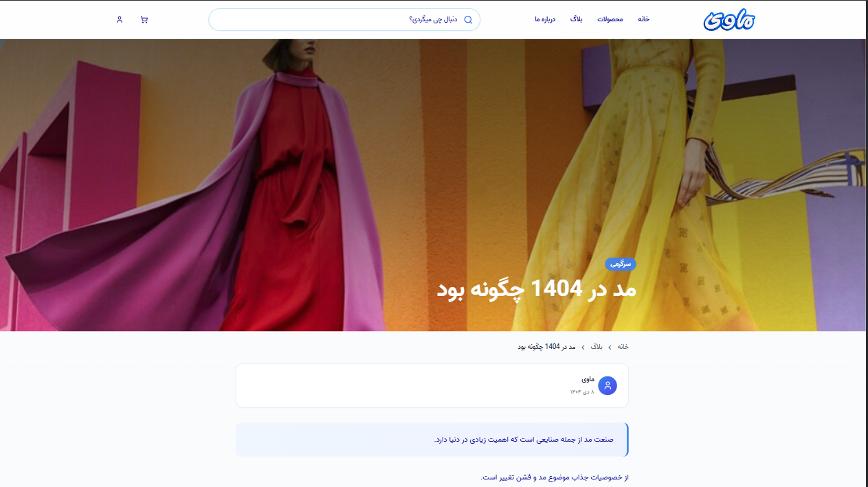
Task: Click the large hero headline مد در 1404 چگونه بود
Action: click(537, 288)
